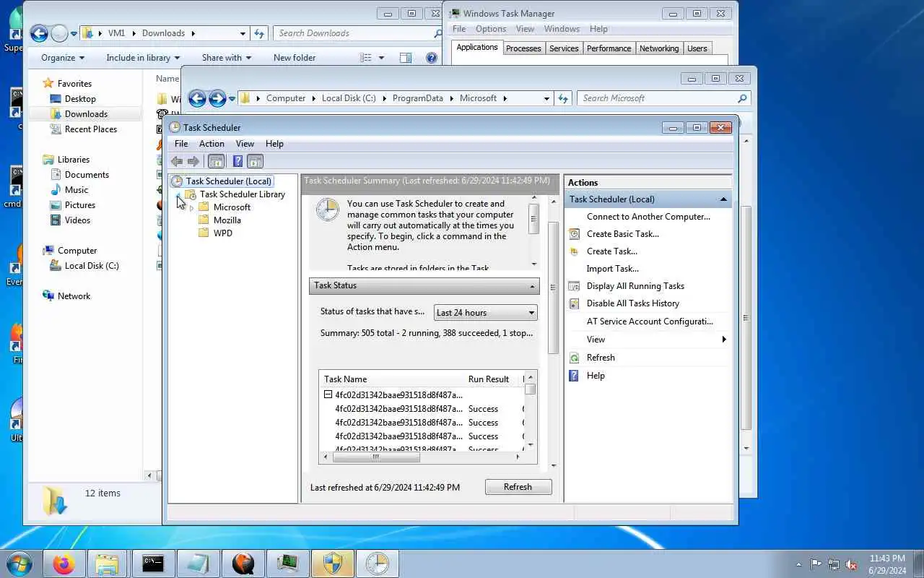Screen dimensions: 924x578
Task: Select the Mozilla folder icon in task tree
Action: pos(204,220)
